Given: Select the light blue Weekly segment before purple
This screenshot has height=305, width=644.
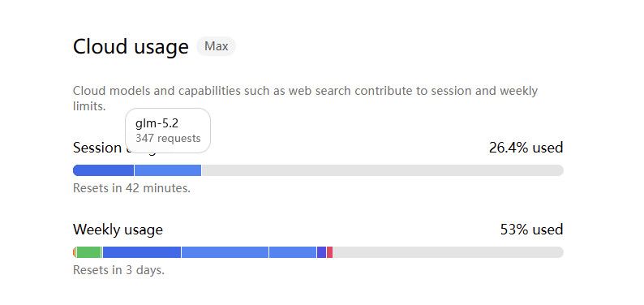Looking at the screenshot, I should click(293, 252).
